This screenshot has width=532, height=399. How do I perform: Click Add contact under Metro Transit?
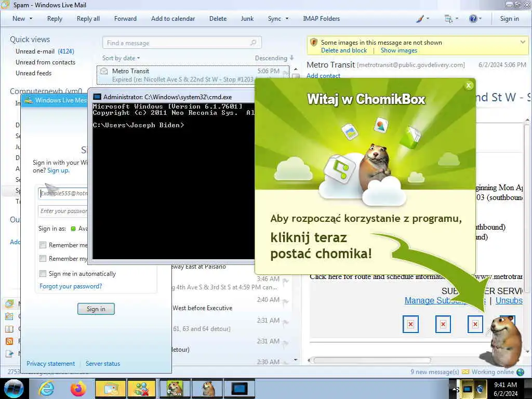[x=323, y=76]
